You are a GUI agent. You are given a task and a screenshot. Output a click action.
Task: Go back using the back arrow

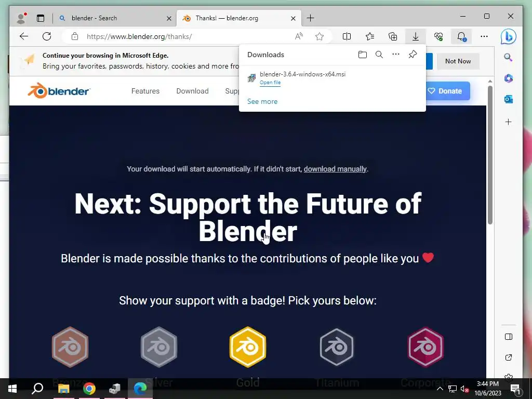point(24,36)
